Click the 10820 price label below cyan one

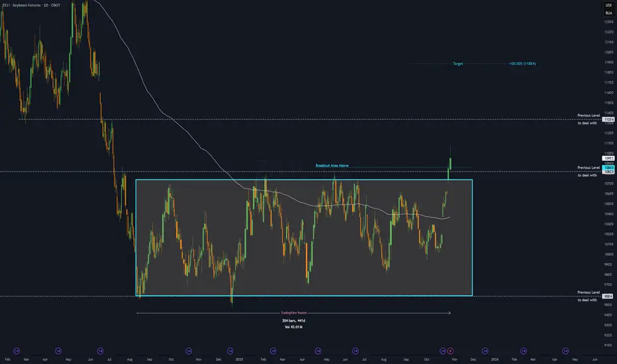click(x=608, y=172)
